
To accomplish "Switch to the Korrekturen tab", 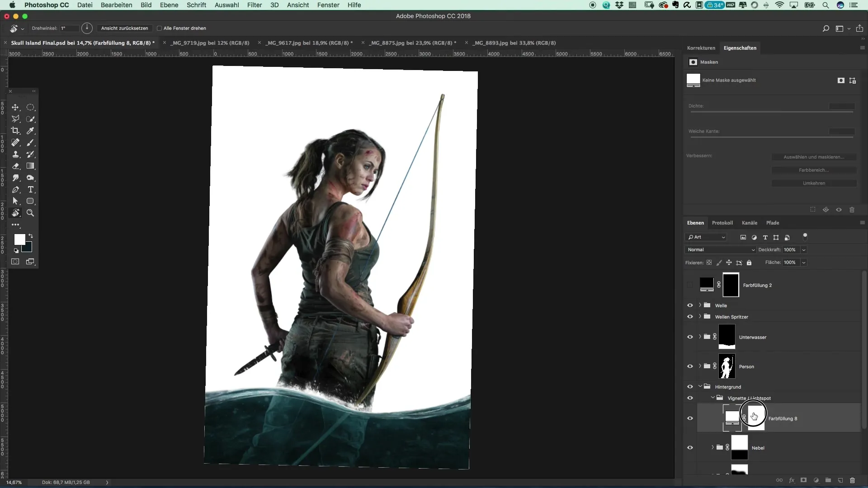I will click(x=701, y=48).
